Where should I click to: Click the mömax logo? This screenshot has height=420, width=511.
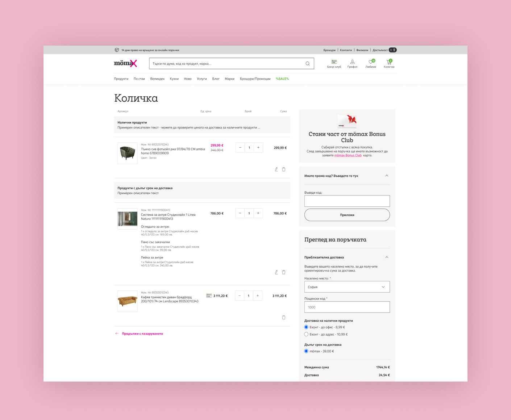[125, 63]
